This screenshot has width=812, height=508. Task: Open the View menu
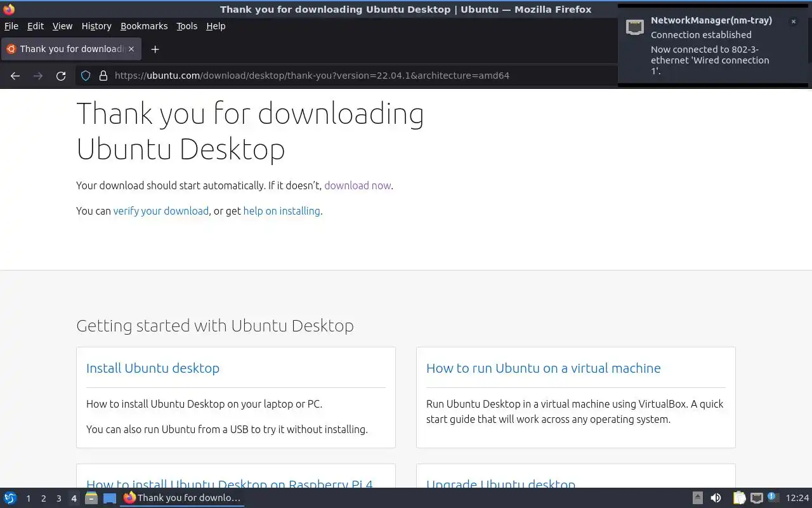click(x=62, y=26)
